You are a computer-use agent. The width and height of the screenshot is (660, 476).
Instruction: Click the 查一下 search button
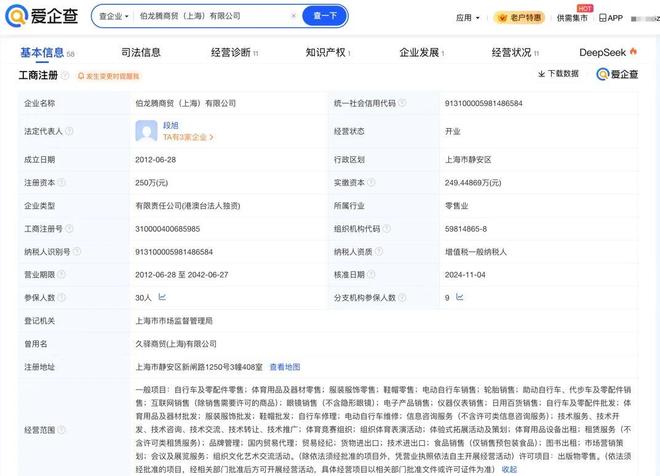tap(325, 16)
